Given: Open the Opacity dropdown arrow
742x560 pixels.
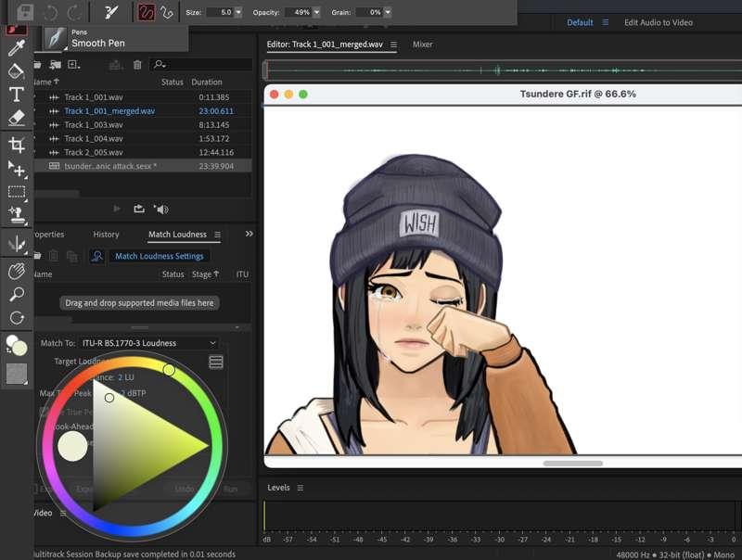Looking at the screenshot, I should 316,12.
